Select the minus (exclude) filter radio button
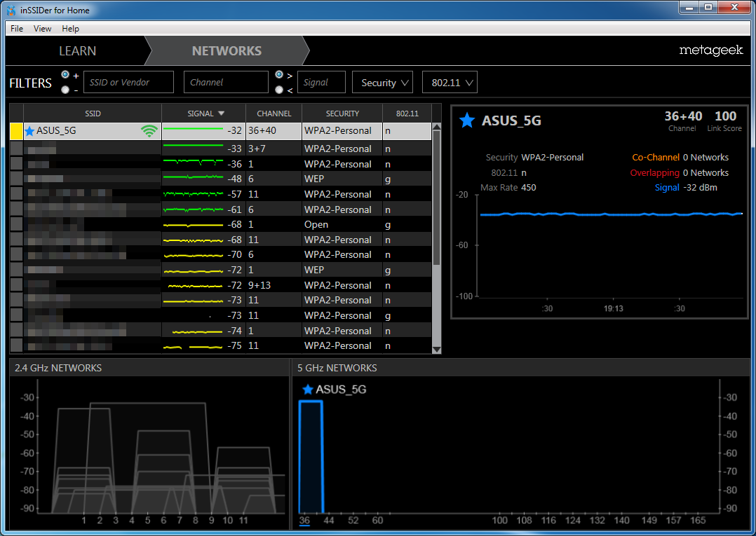This screenshot has width=756, height=536. 65,90
